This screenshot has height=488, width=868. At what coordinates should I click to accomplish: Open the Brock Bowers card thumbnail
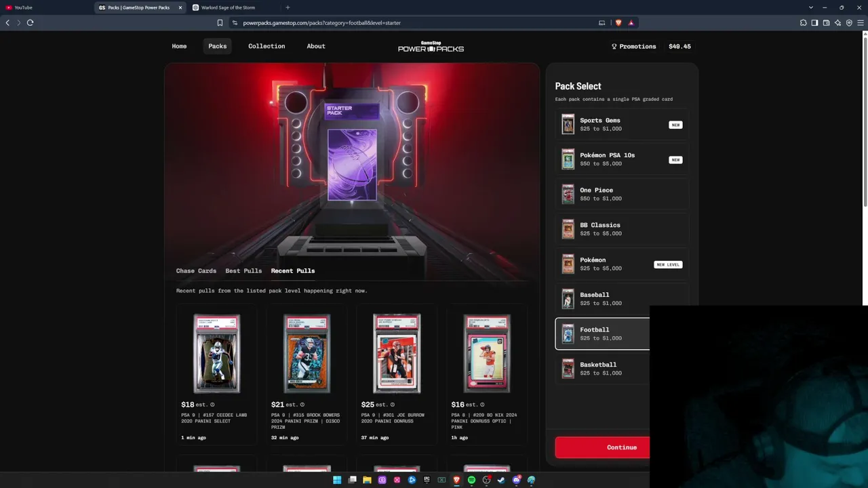[x=307, y=353]
